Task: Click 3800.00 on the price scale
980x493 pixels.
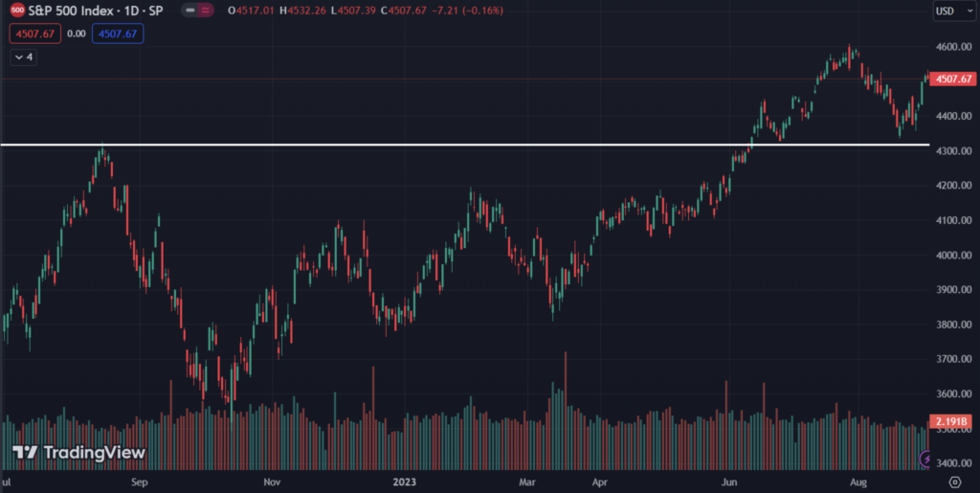Action: [x=954, y=325]
